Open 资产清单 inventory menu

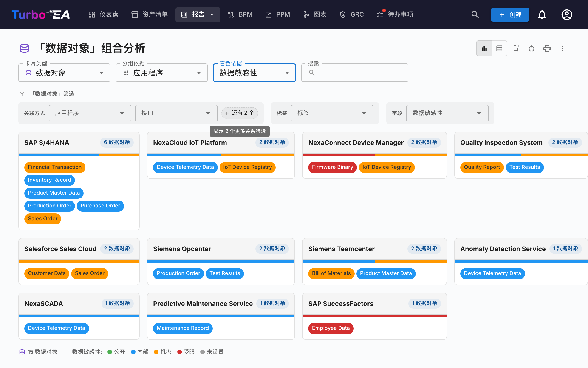tap(150, 14)
